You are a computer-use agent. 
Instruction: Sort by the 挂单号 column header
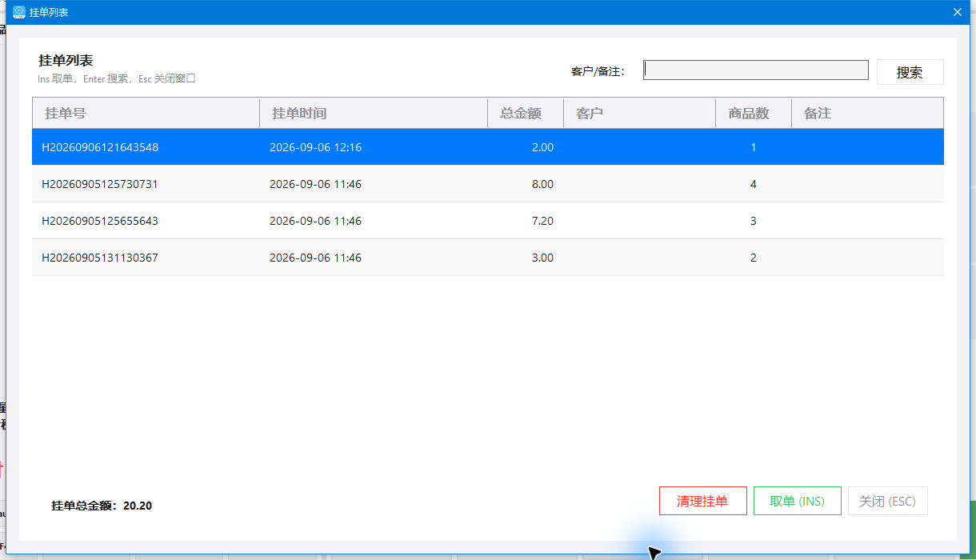pos(146,114)
